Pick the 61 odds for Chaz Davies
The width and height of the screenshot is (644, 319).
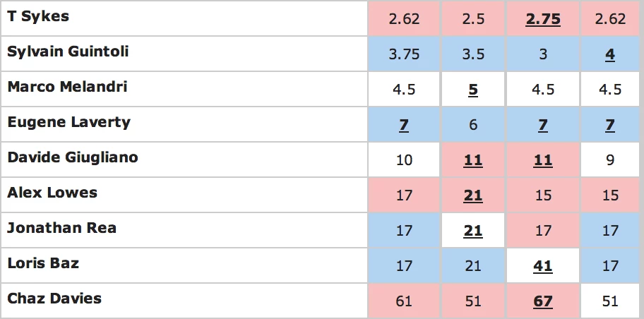[404, 301]
